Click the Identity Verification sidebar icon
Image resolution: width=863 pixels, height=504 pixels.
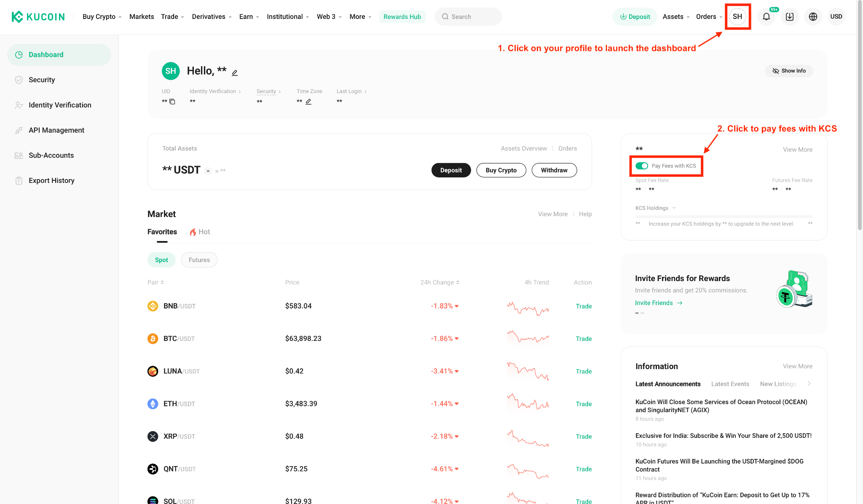19,105
